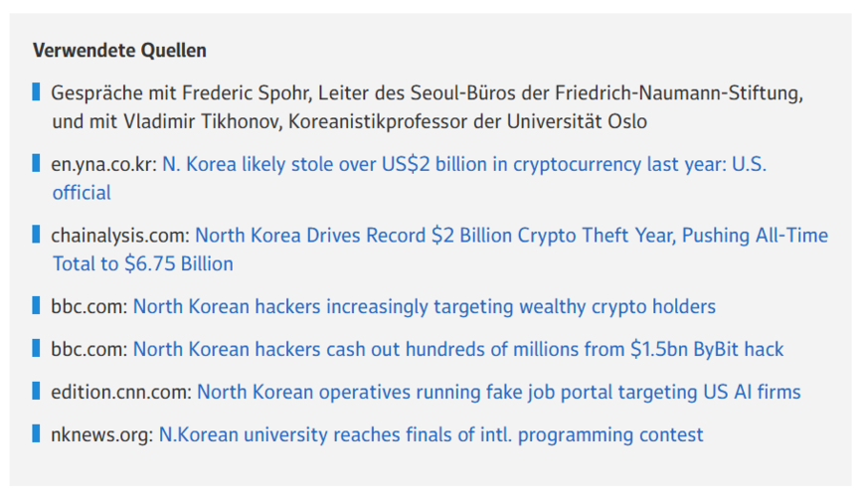
Task: Click the blue bullet beside the en.yna.co.kr source
Action: [36, 163]
